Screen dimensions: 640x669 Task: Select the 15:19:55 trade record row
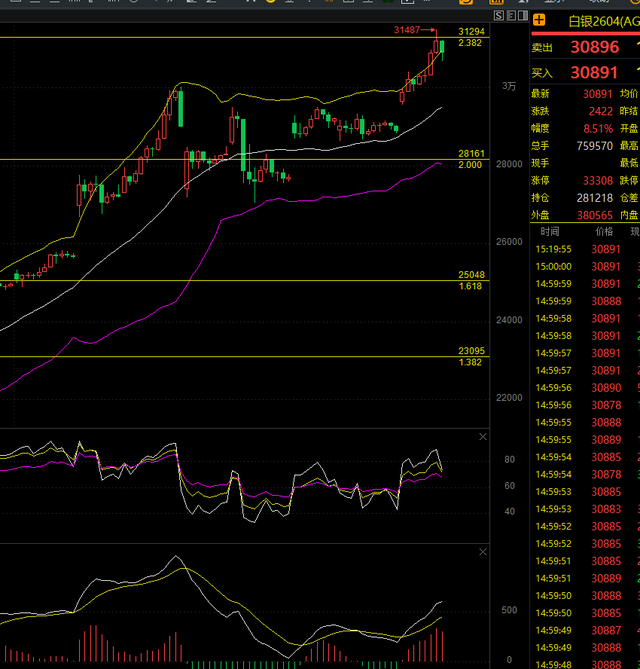[x=585, y=249]
